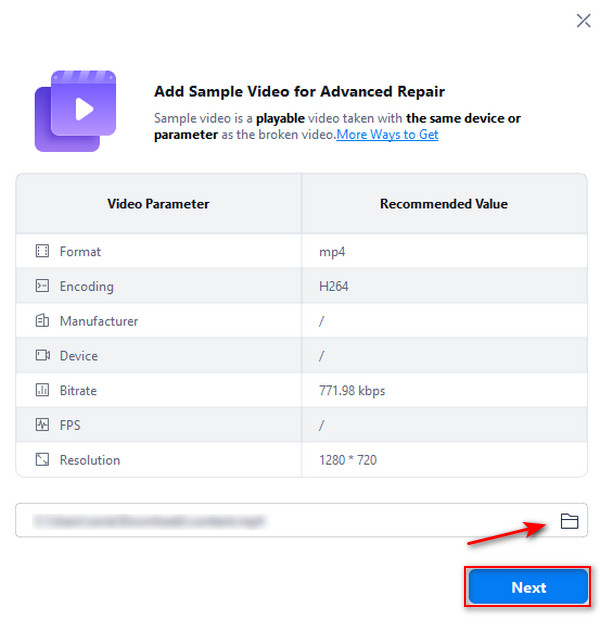Screen dimensions: 600x621
Task: Click the sample video path field
Action: click(x=301, y=520)
